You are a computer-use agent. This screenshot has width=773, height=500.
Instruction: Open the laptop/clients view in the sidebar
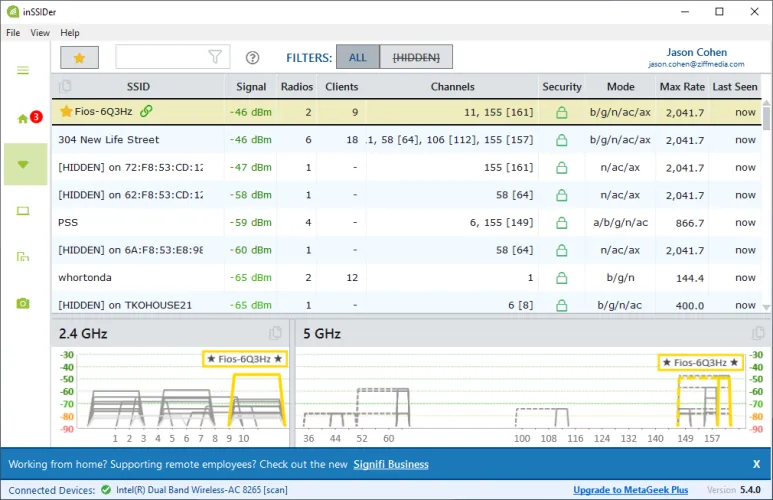[23, 210]
